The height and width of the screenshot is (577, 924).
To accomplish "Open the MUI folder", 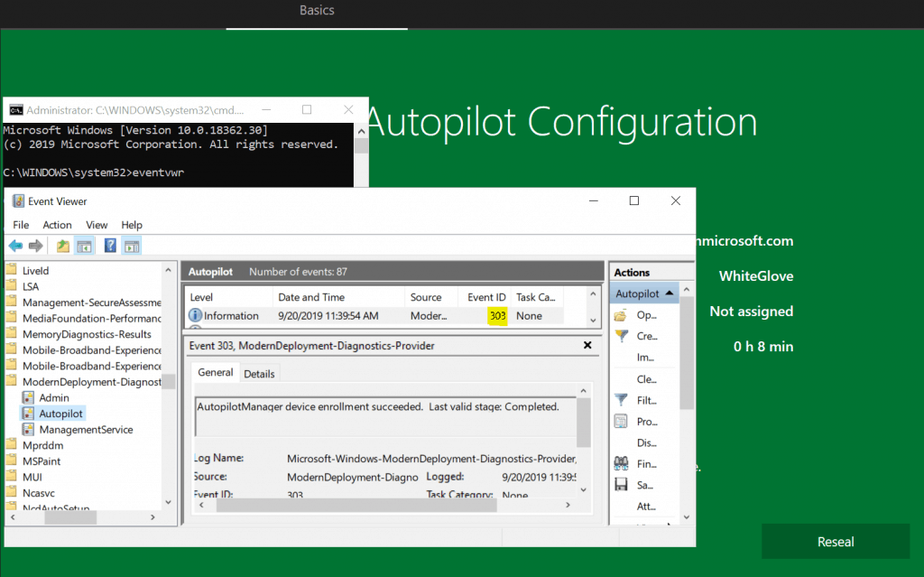I will click(x=32, y=478).
